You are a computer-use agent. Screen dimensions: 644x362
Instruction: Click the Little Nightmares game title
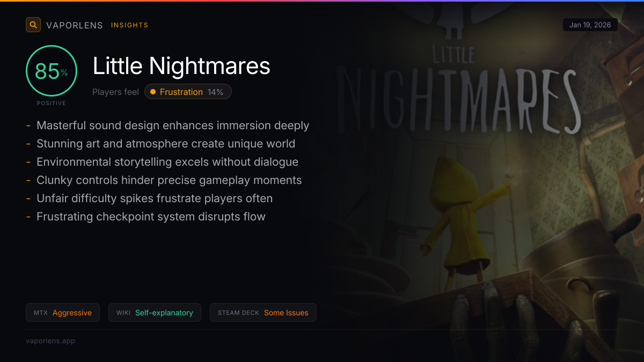(x=181, y=66)
